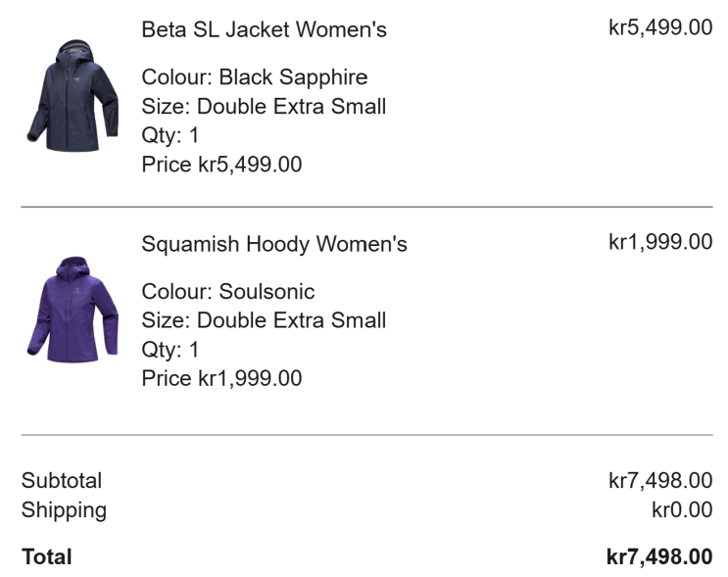Click the bold Total label

click(x=47, y=557)
